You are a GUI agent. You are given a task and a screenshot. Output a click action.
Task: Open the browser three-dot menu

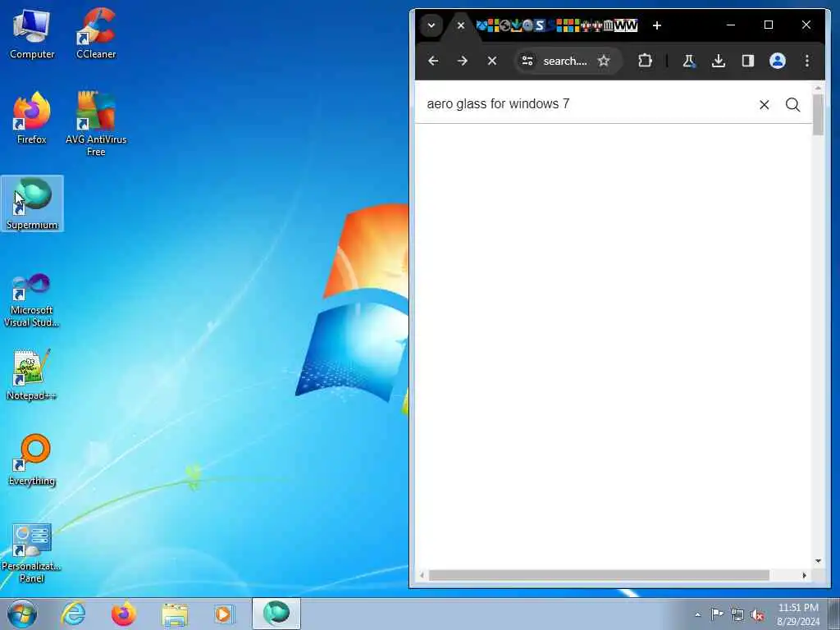click(807, 61)
